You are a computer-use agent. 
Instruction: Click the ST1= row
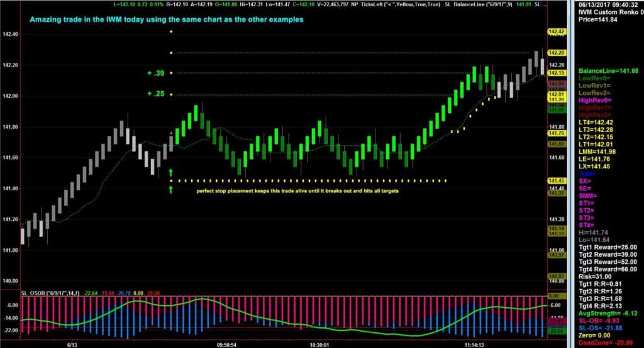coord(587,203)
